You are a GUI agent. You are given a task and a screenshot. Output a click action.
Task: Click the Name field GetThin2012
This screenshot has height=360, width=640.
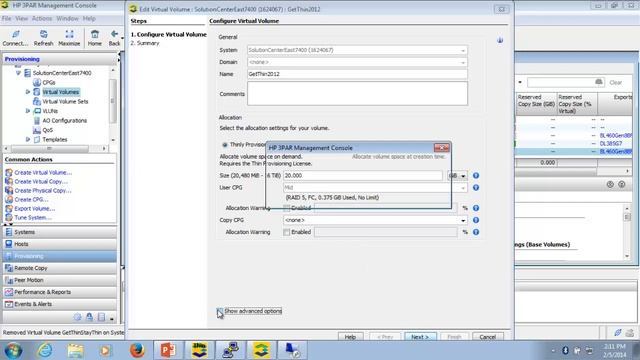pos(357,74)
